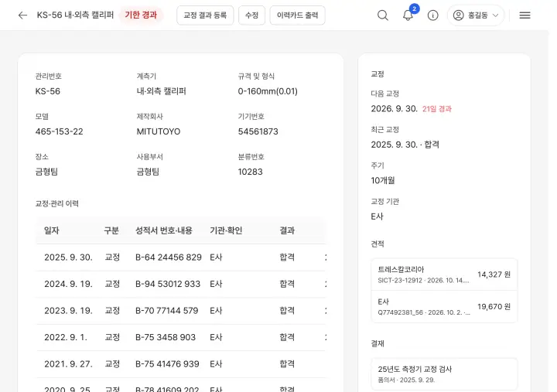
Task: Open the hamburger menu icon
Action: click(x=525, y=15)
